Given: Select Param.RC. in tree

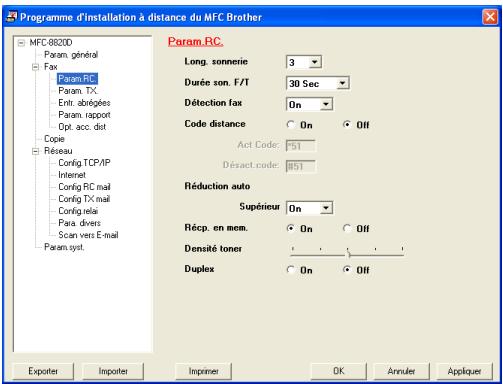Looking at the screenshot, I should pyautogui.click(x=77, y=79).
